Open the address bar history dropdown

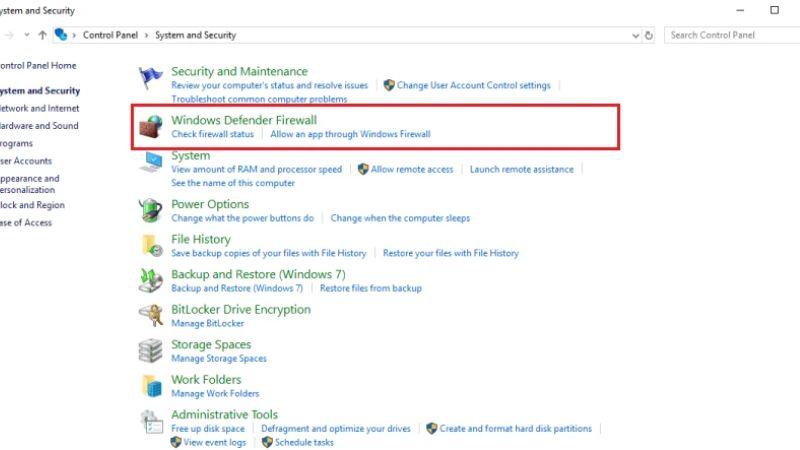[637, 35]
